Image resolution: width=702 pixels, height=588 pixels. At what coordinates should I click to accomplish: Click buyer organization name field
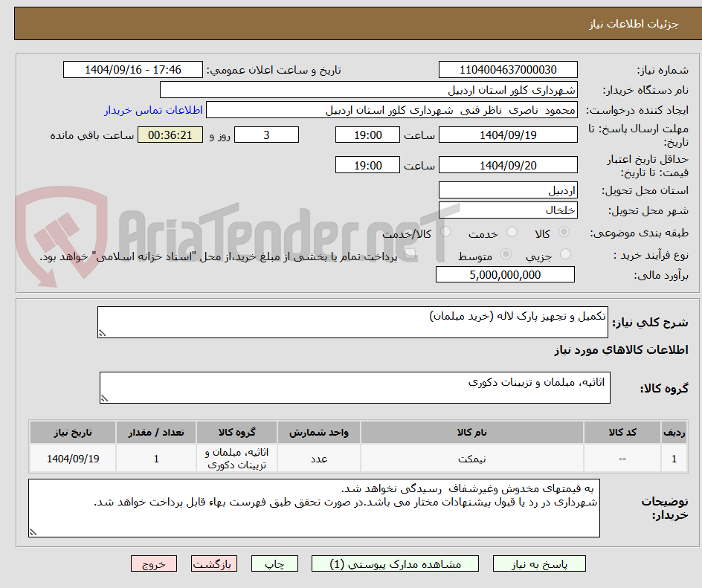click(368, 90)
